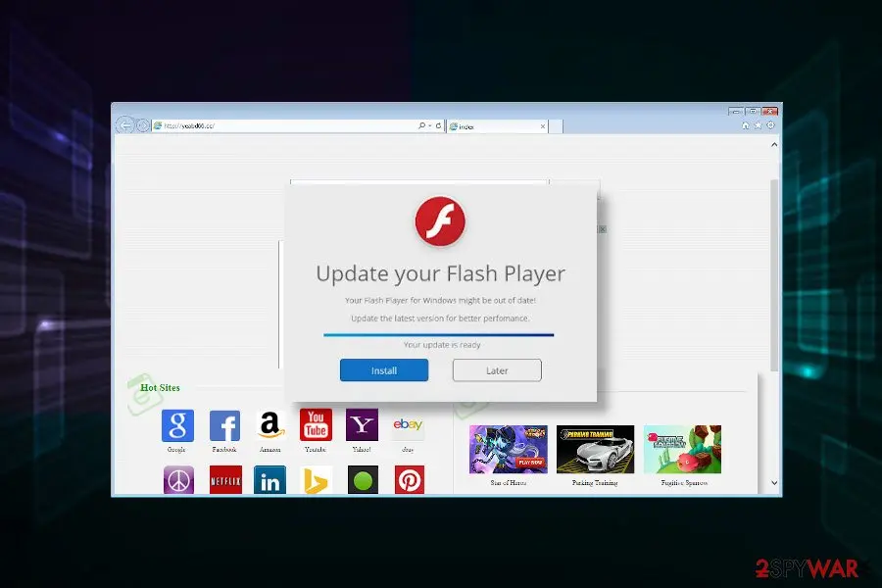Click the scroll down arrow of the page
Image resolution: width=882 pixels, height=588 pixels.
point(774,483)
